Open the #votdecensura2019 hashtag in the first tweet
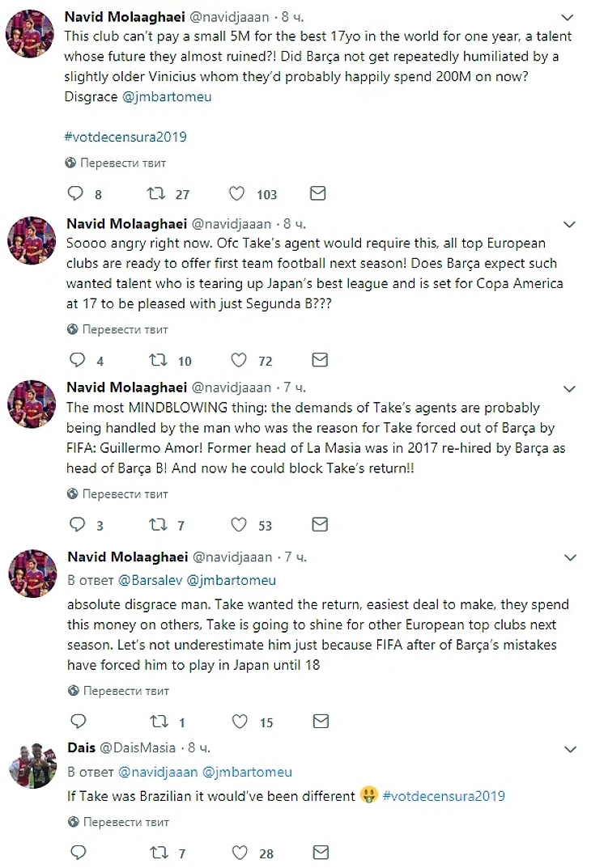This screenshot has width=591, height=868. tap(126, 137)
